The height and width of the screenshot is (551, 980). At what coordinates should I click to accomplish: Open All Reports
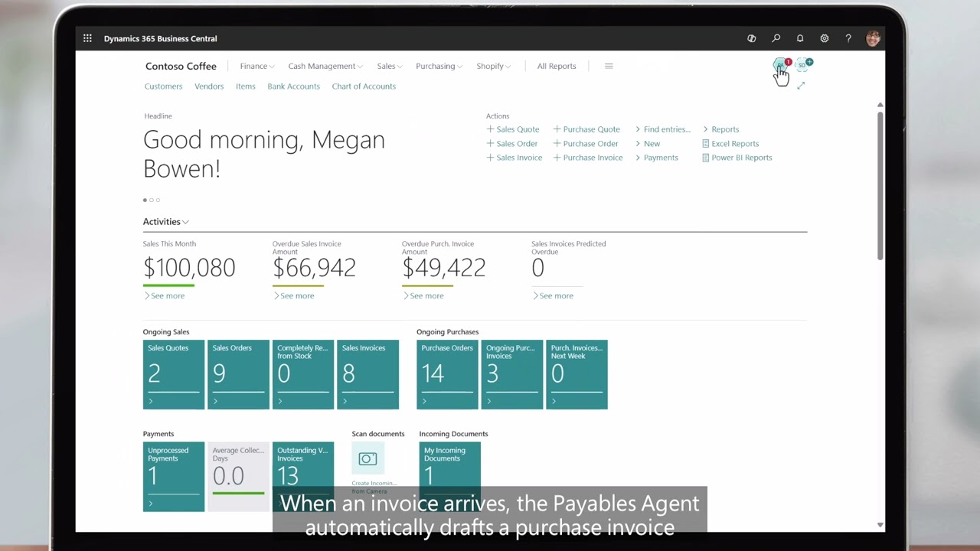point(557,66)
